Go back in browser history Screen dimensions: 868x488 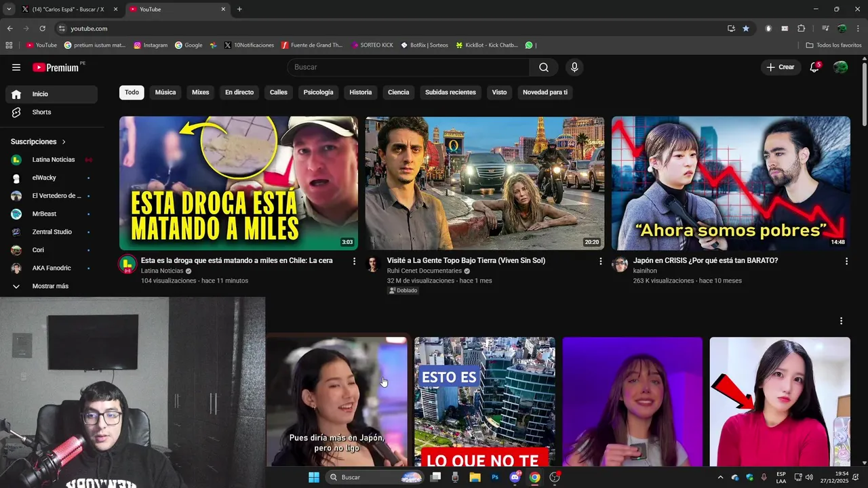pos(9,28)
